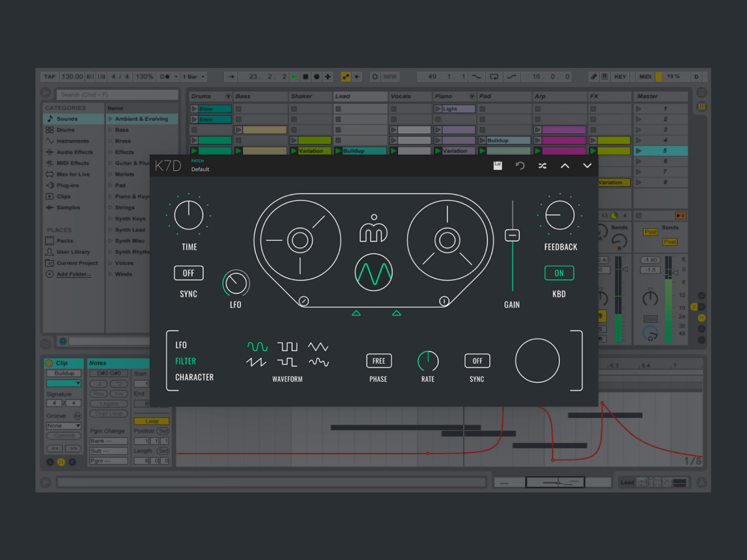Click the Stop button in the transport bar
Viewport: 747px width, 560px height.
point(305,77)
